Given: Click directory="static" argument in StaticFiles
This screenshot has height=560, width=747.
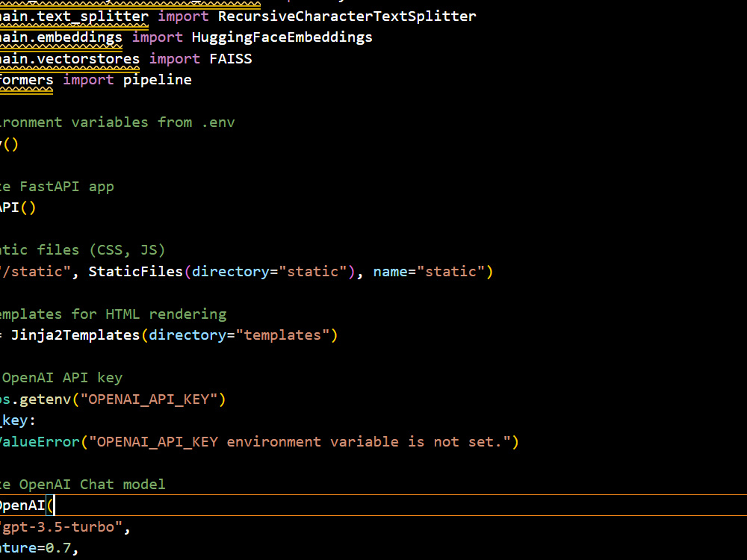Looking at the screenshot, I should (269, 272).
